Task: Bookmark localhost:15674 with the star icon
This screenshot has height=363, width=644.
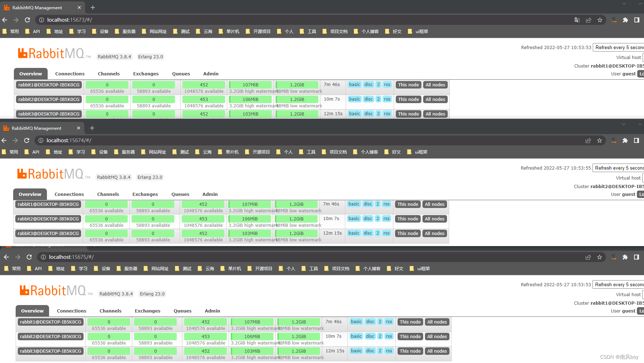Action: click(600, 140)
